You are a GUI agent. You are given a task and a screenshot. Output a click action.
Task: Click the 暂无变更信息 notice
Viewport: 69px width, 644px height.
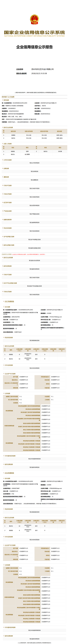click(35, 171)
